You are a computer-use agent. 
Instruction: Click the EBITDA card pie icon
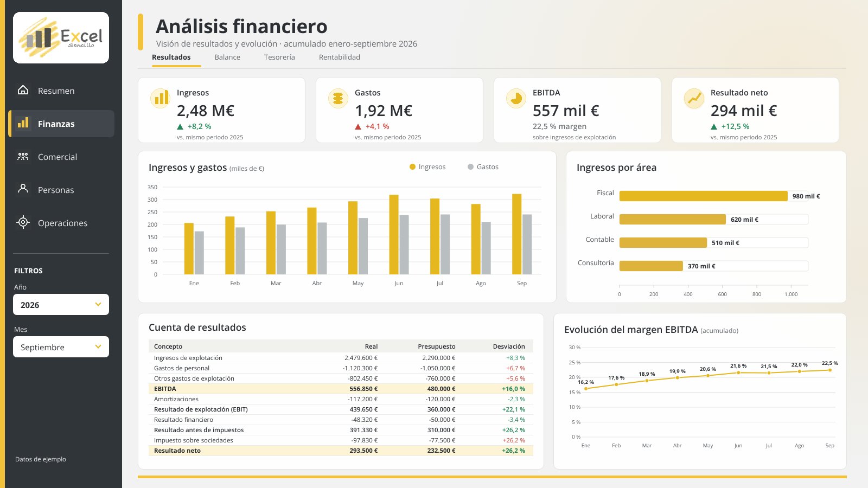point(516,98)
